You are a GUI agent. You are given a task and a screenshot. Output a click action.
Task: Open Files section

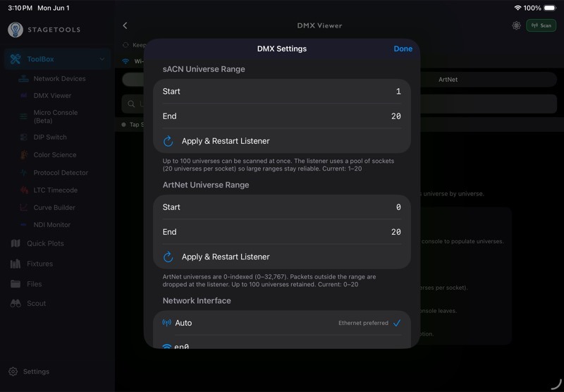[34, 283]
